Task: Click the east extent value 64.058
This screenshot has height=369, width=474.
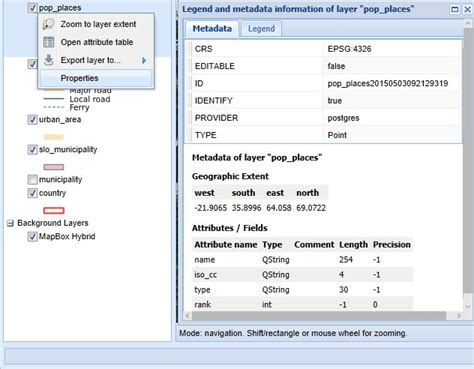Action: click(x=279, y=208)
